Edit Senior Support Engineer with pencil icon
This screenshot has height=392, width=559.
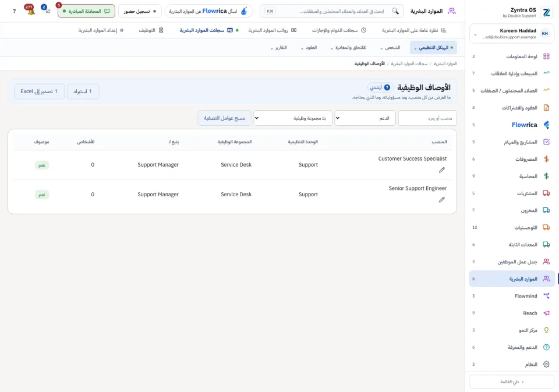[442, 199]
